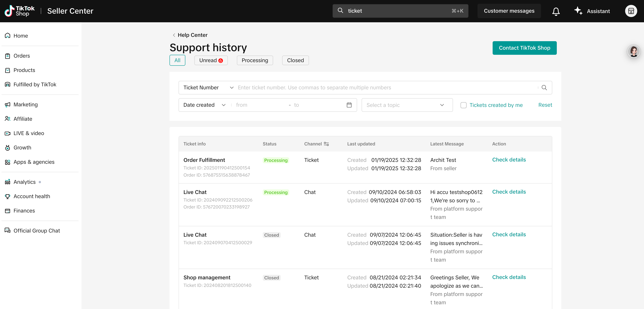This screenshot has width=644, height=309.
Task: Click the notification bell icon
Action: point(556,11)
